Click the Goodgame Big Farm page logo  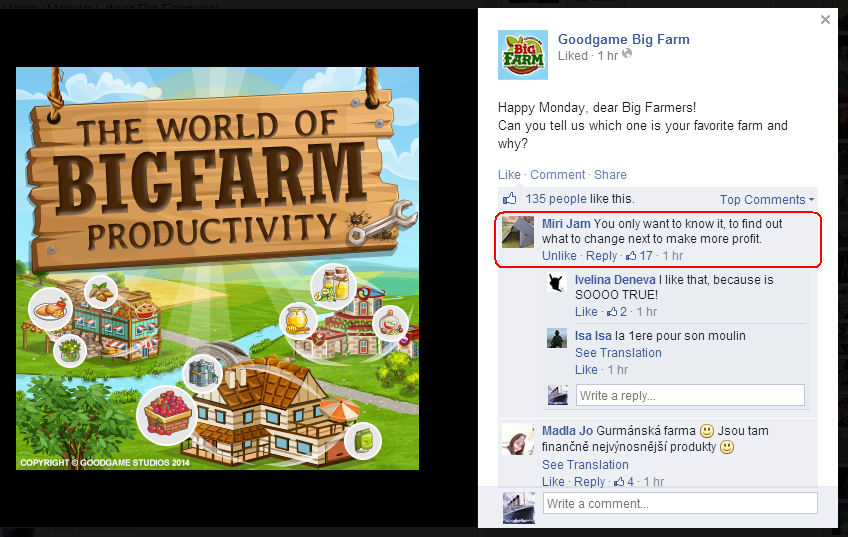(522, 55)
